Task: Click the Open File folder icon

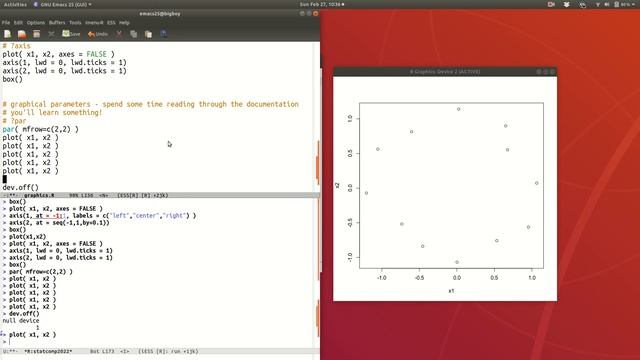Action: pos(22,34)
